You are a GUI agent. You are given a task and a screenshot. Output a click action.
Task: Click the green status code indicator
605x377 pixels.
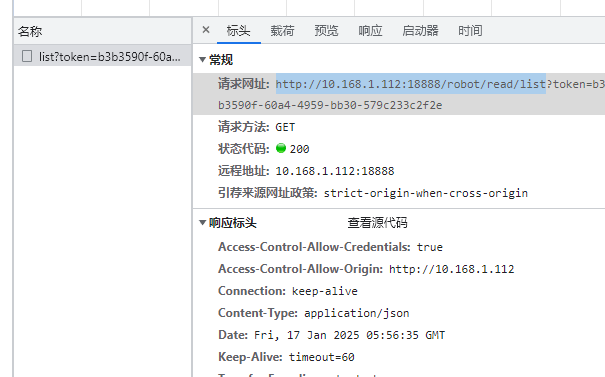tap(281, 148)
